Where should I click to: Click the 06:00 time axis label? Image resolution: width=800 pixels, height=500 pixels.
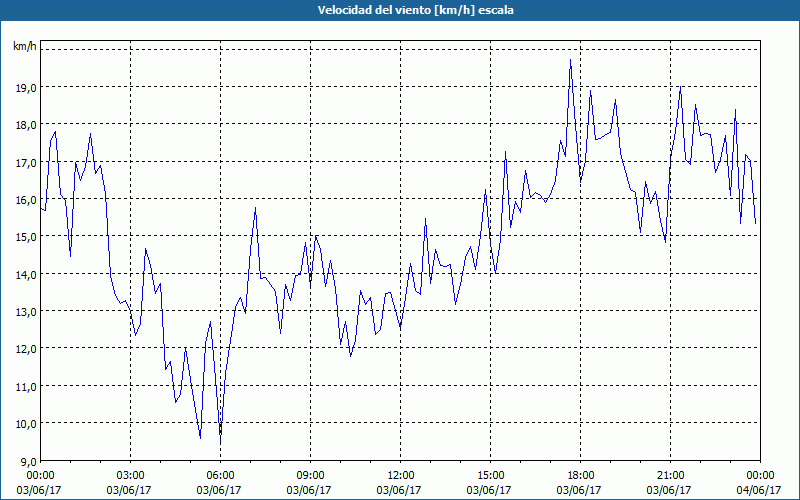[x=220, y=476]
